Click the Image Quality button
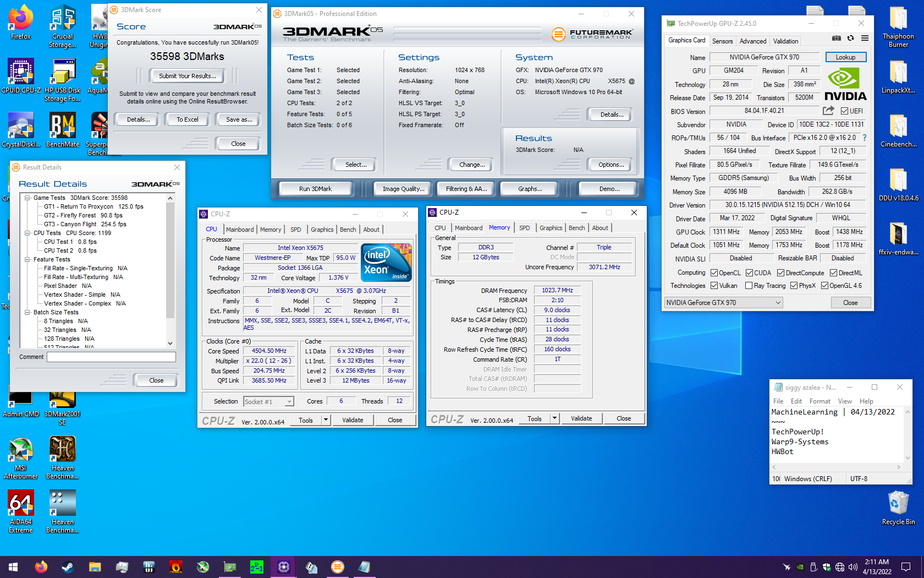This screenshot has width=924, height=578. pos(403,189)
